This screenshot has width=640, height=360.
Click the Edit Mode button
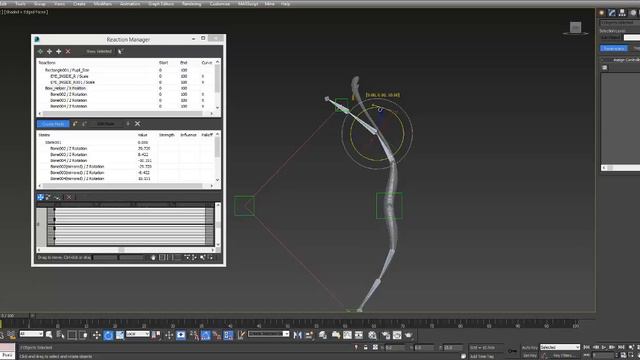105,124
